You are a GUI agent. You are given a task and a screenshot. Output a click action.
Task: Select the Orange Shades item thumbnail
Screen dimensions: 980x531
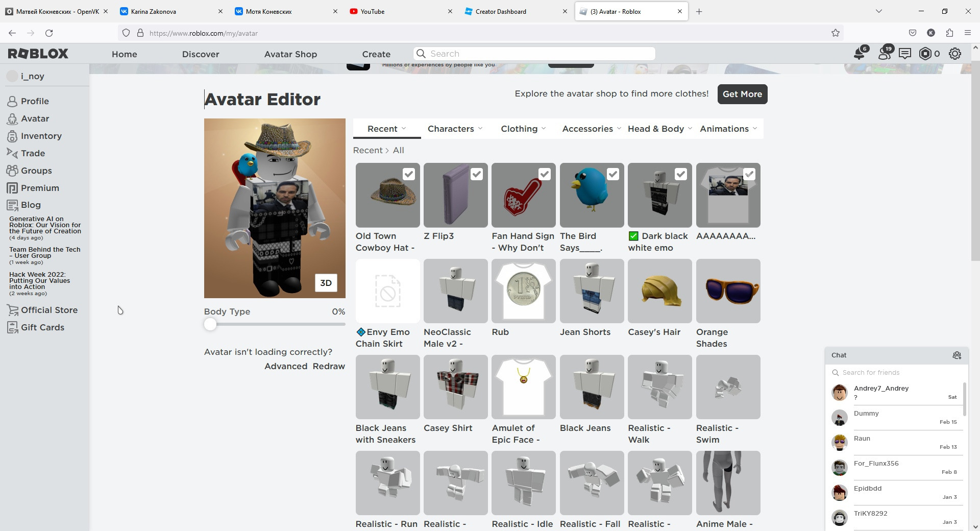pyautogui.click(x=728, y=291)
